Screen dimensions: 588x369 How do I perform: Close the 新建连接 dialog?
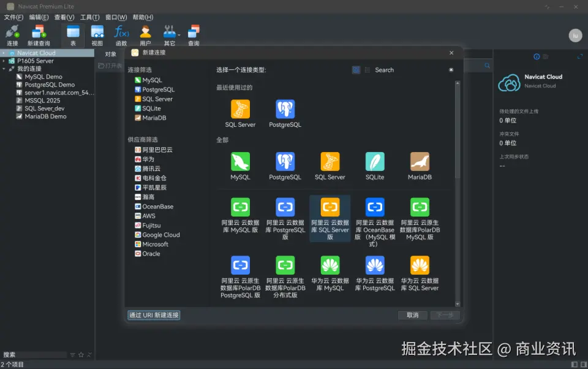click(451, 53)
